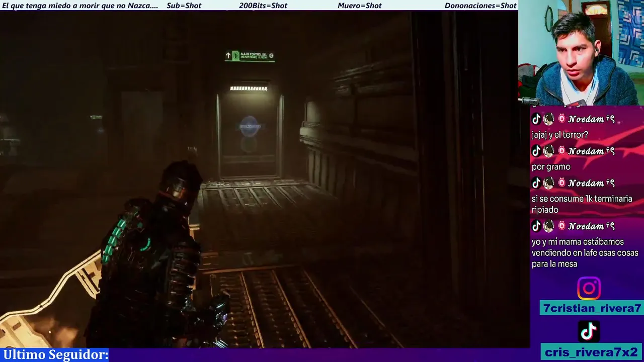Click TikTok icon above 'yo y mi mama' message

(x=536, y=226)
